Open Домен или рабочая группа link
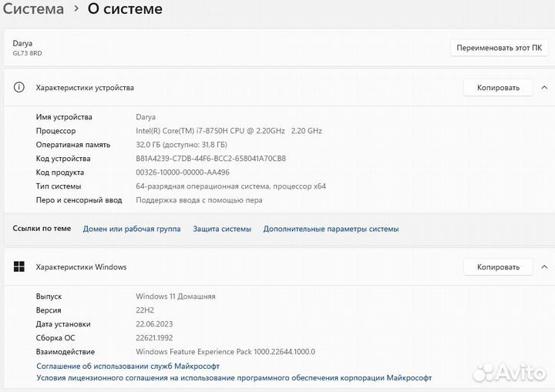 [132, 229]
